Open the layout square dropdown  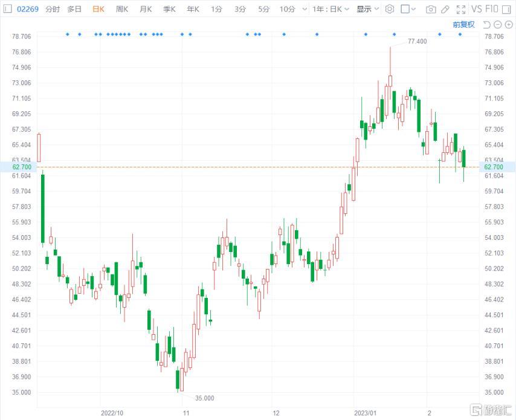tap(409, 9)
